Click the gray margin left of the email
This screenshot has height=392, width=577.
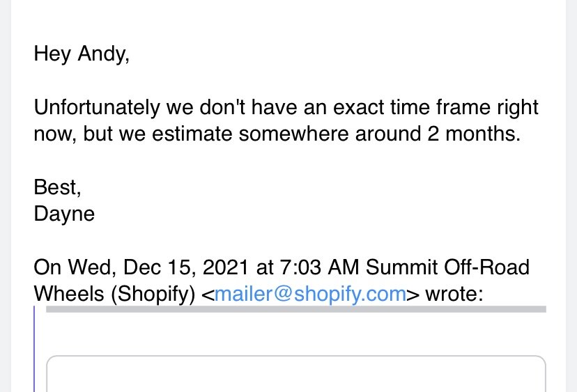[6, 196]
